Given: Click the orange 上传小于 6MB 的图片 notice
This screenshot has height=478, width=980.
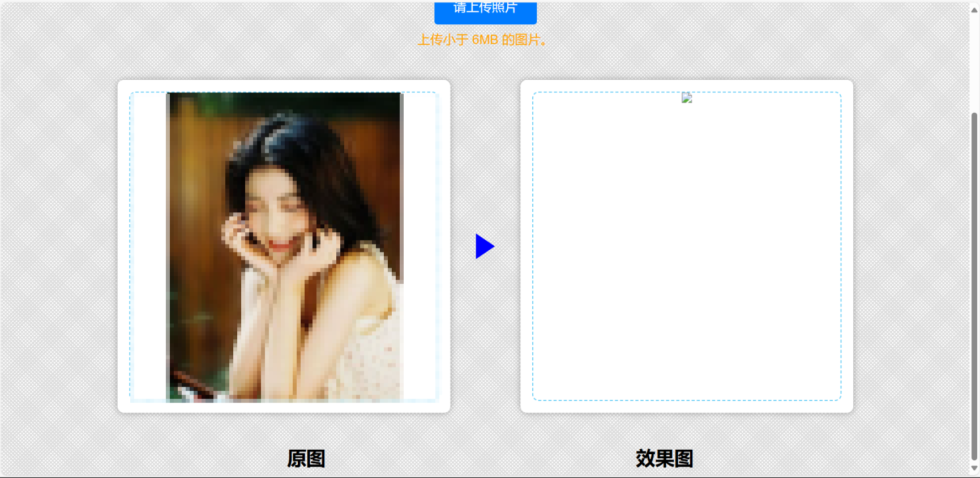Looking at the screenshot, I should pyautogui.click(x=482, y=40).
